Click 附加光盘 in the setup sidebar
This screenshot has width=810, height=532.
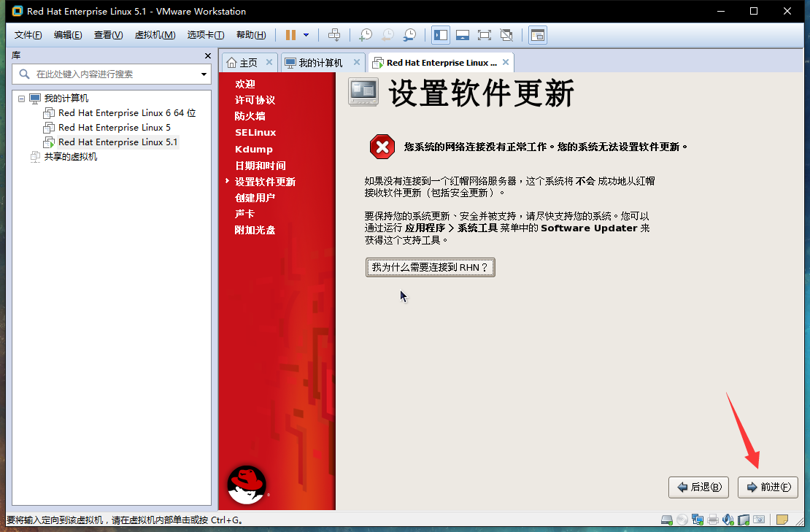tap(255, 230)
